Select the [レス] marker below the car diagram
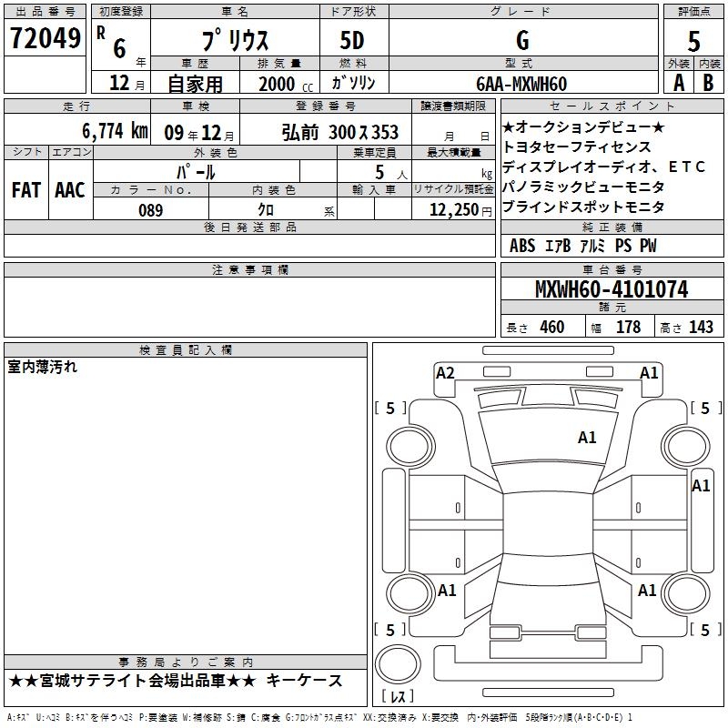Viewport: 728px width, 728px height. [398, 697]
